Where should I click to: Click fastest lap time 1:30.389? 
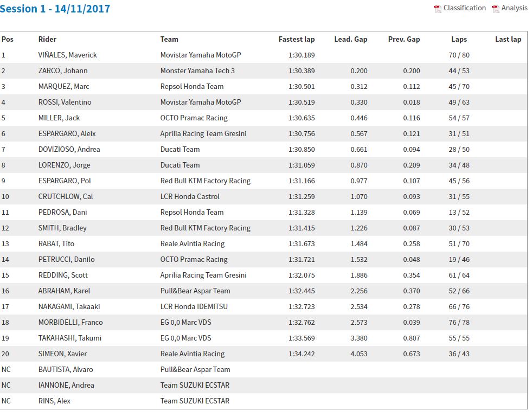click(x=302, y=71)
